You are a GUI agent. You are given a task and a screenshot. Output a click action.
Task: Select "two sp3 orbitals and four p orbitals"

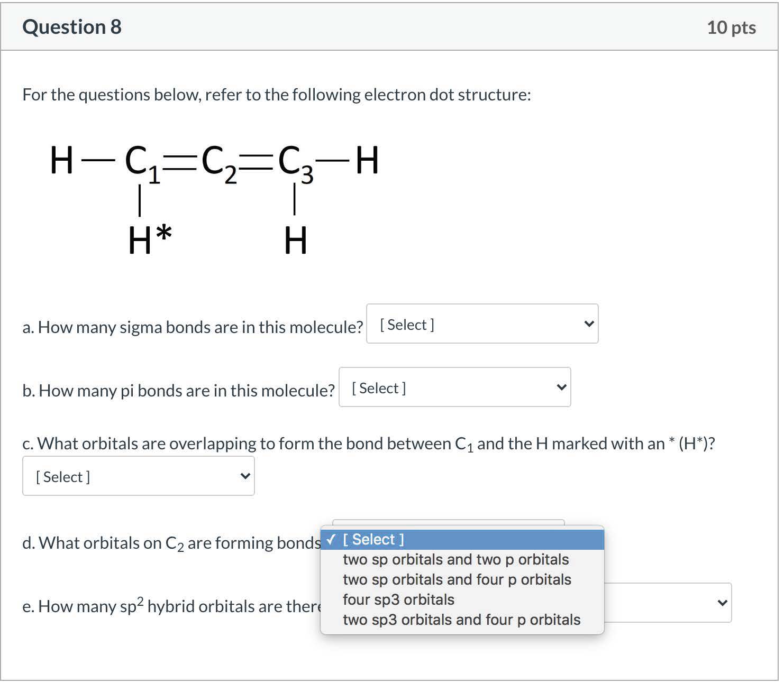[461, 620]
